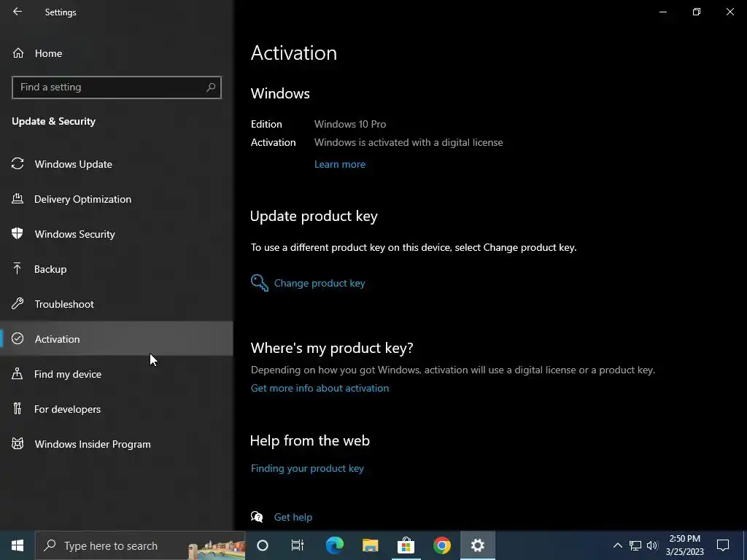Click the Find my device icon

[18, 373]
